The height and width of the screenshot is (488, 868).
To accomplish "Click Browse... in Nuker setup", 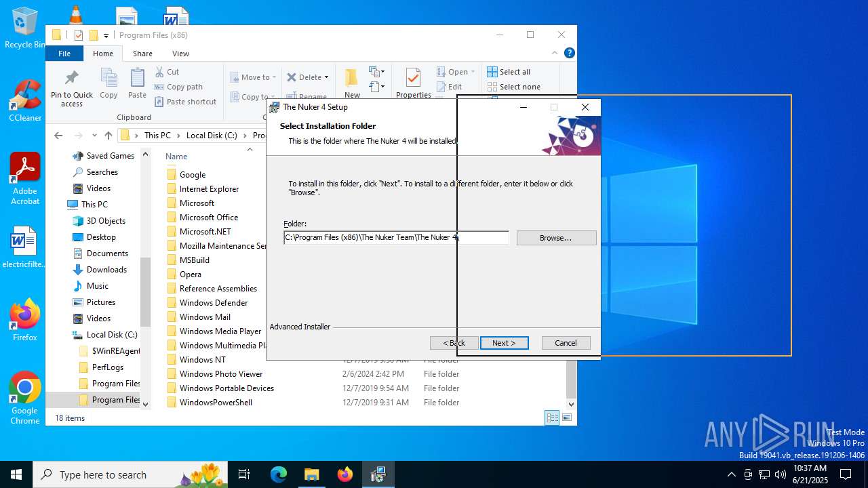I will [556, 238].
